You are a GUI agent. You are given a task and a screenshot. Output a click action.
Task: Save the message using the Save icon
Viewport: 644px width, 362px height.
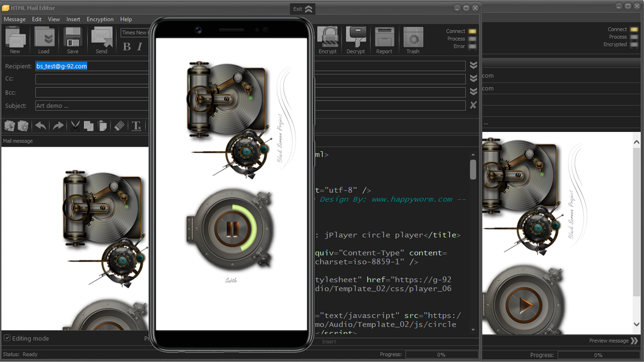(x=73, y=40)
